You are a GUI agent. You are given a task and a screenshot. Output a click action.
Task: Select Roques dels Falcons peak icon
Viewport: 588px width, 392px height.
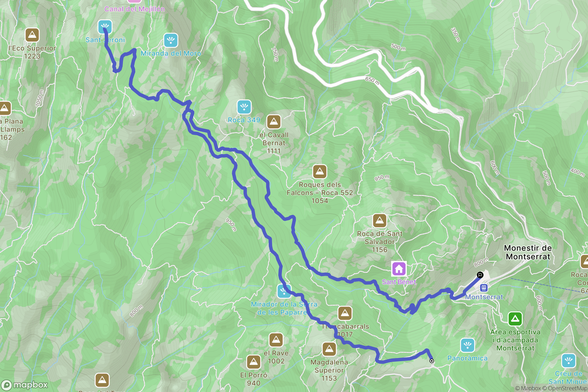click(x=320, y=172)
